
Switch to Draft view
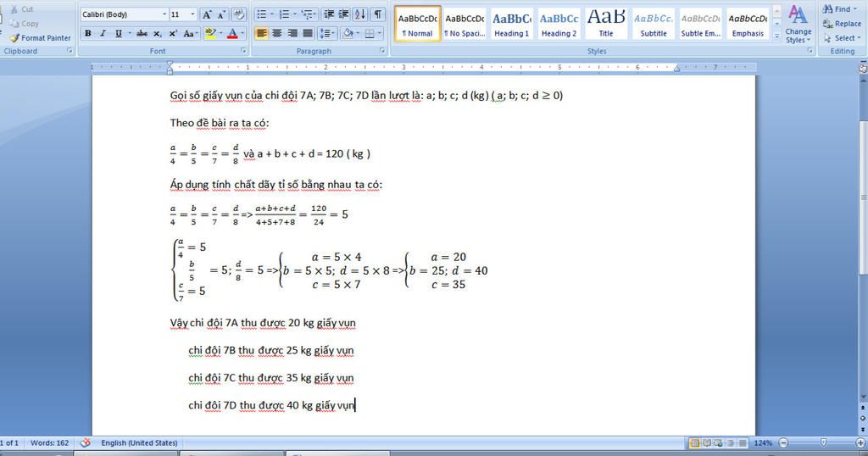pyautogui.click(x=743, y=442)
